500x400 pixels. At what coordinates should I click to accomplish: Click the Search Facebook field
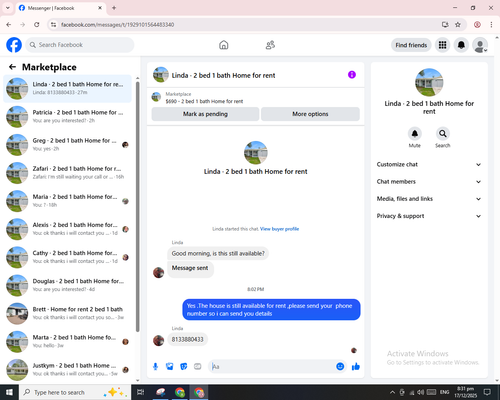tap(80, 45)
